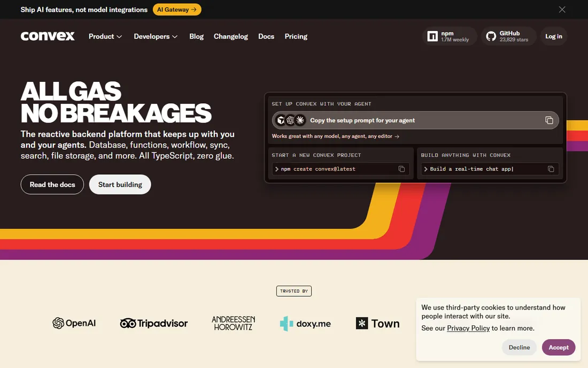Viewport: 588px width, 368px height.
Task: Click the ALL GAS NO BREAKAGES headline
Action: pos(116,102)
